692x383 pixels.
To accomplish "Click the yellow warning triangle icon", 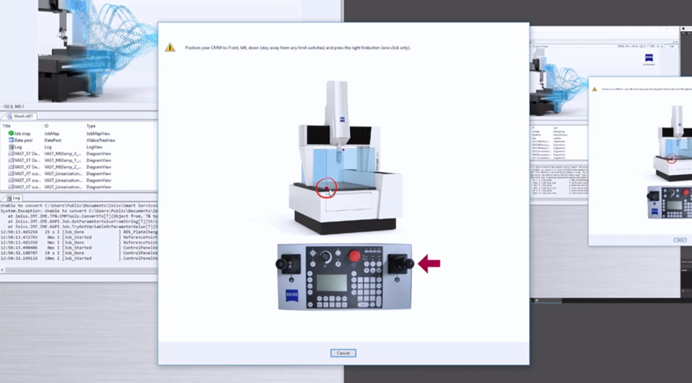I will pos(170,47).
